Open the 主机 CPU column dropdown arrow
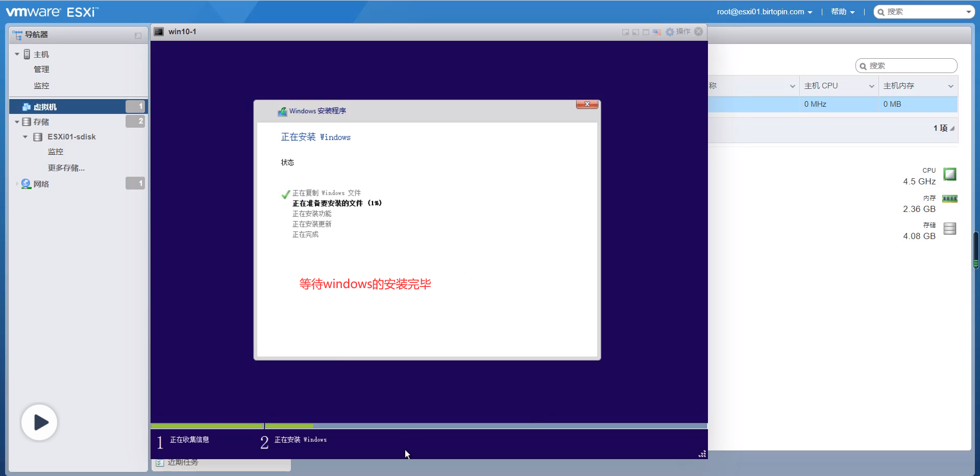The width and height of the screenshot is (980, 476). [872, 86]
